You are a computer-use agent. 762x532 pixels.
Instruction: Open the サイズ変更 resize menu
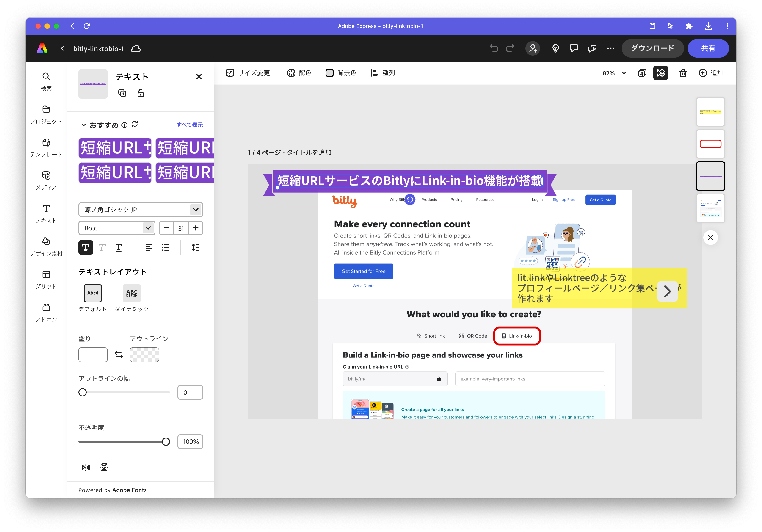[x=248, y=73]
